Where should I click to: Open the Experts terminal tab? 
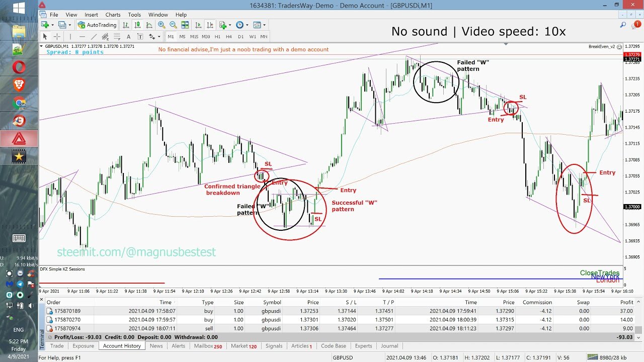363,346
